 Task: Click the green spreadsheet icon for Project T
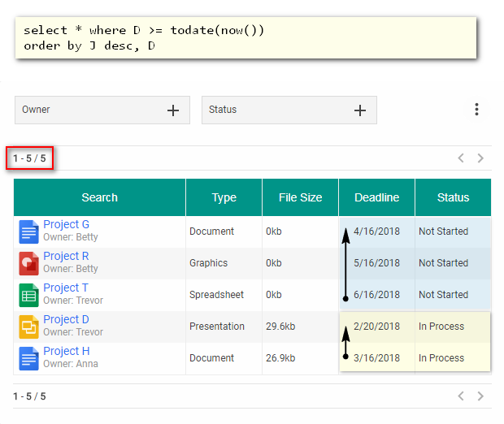29,295
